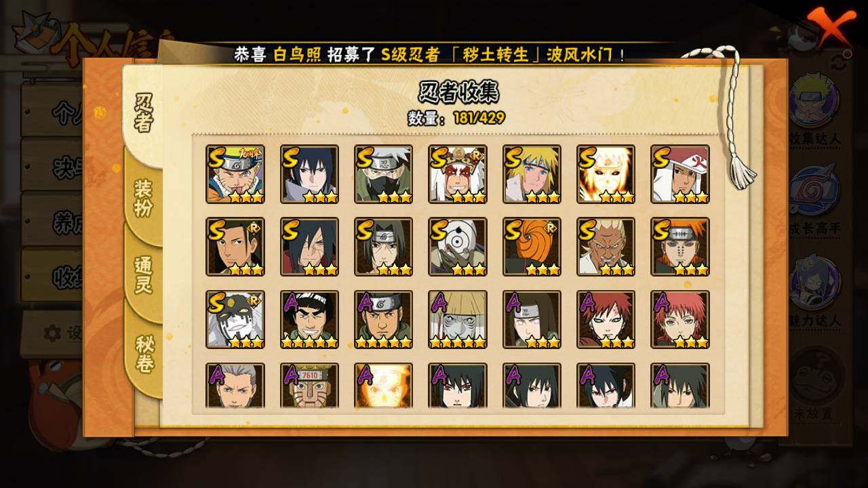Tap the A-rank Neji portrait
Viewport: 868px width, 488px height.
point(532,320)
